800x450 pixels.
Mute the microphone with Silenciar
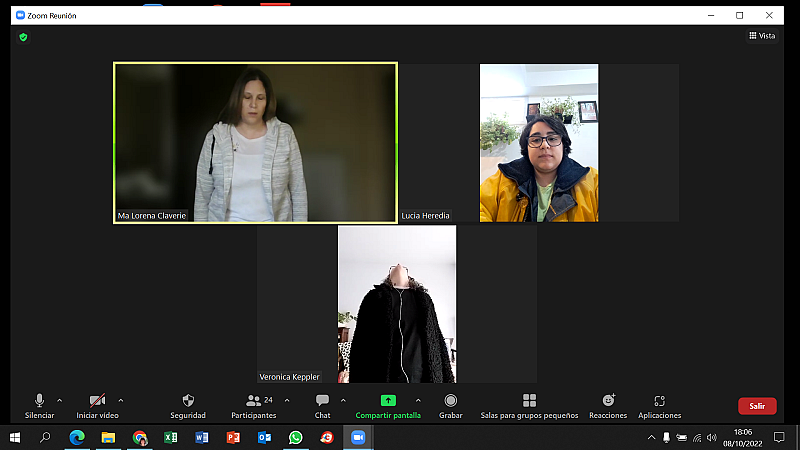click(39, 405)
